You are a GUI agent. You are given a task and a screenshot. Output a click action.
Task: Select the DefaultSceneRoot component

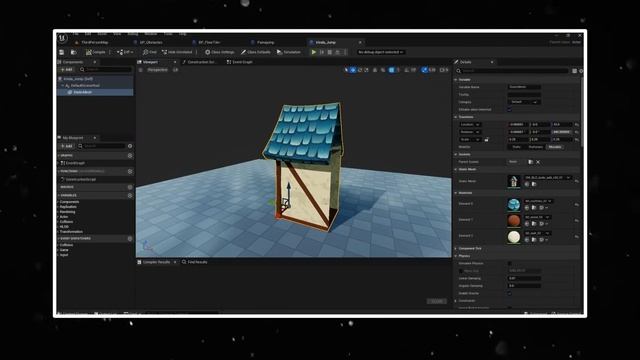coord(85,86)
